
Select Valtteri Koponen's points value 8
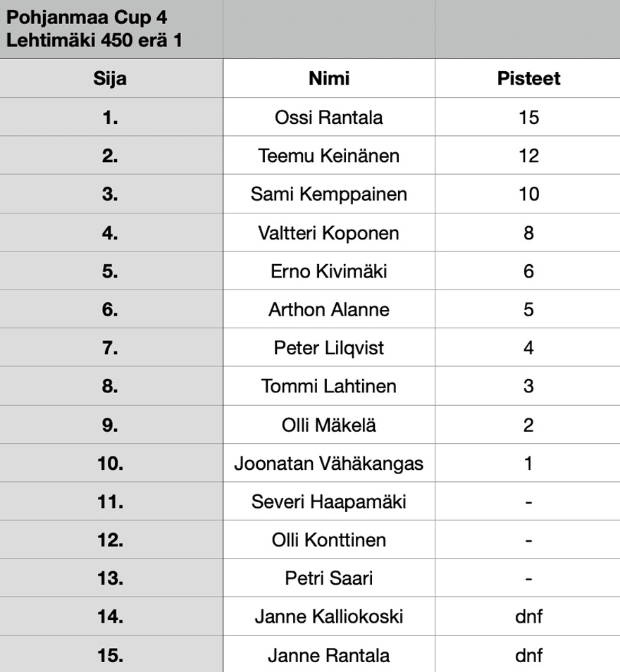pos(528,232)
